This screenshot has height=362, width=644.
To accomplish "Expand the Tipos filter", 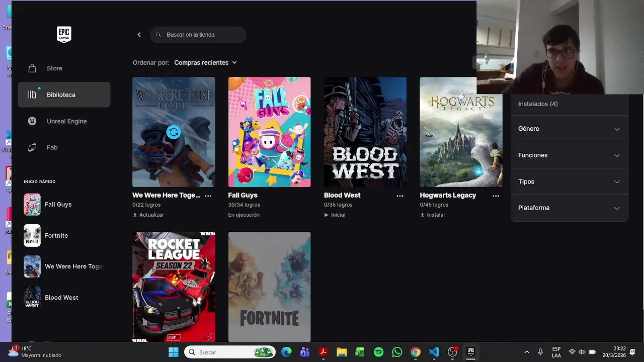I will 569,182.
